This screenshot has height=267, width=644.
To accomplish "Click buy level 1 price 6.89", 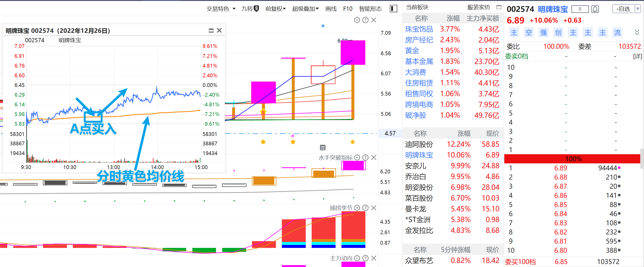I will pyautogui.click(x=560, y=168).
